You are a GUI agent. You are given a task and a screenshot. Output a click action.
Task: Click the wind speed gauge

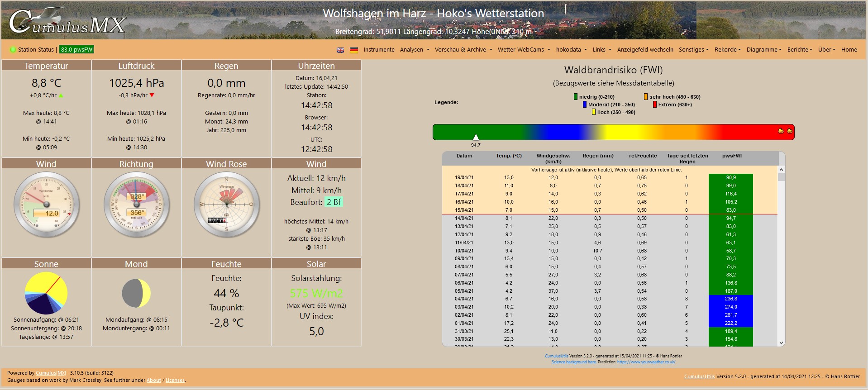click(47, 205)
